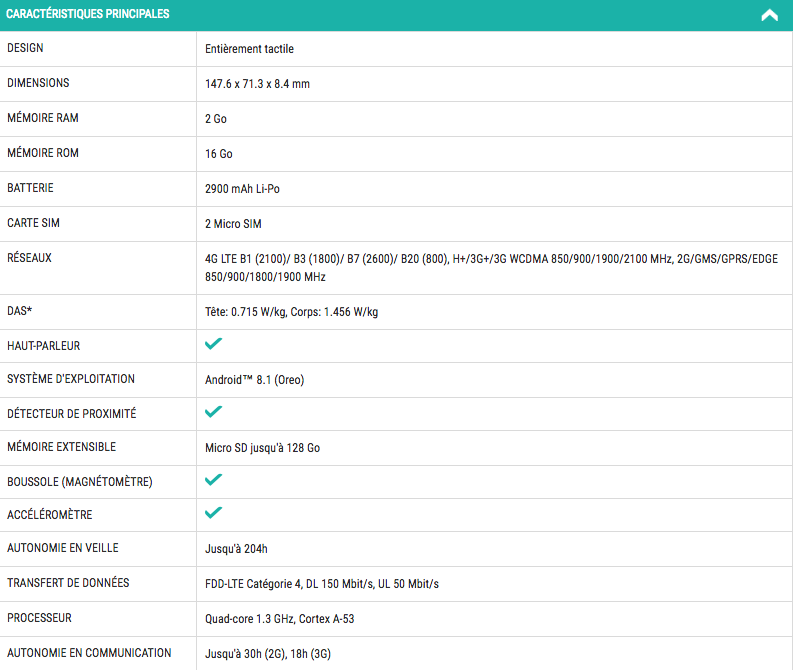Screen dimensions: 793x670
Task: Click the Détecteur de proximité checkmark
Action: coord(213,412)
